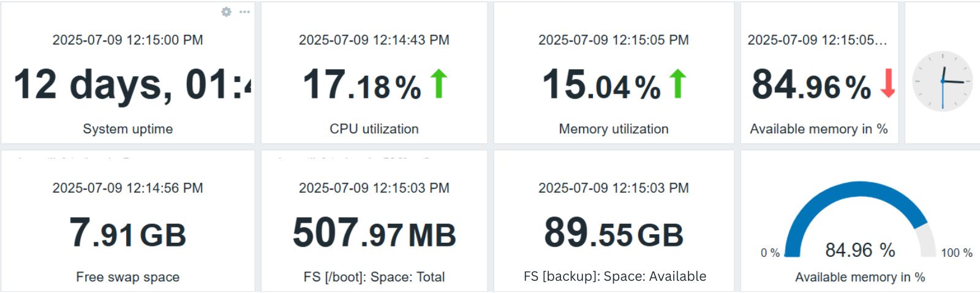980x293 pixels.
Task: Click the 507.97 MB boot space value
Action: click(374, 233)
